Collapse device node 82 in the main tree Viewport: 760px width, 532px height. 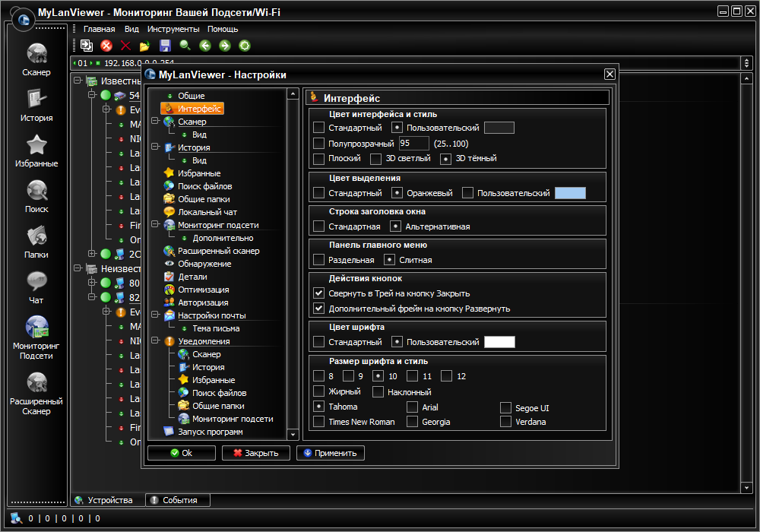(92, 296)
